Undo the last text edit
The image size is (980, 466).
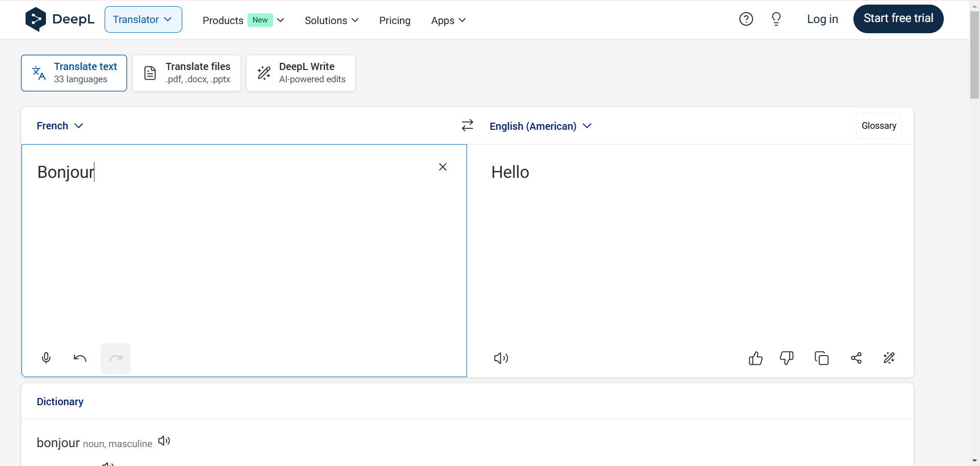[x=80, y=358]
